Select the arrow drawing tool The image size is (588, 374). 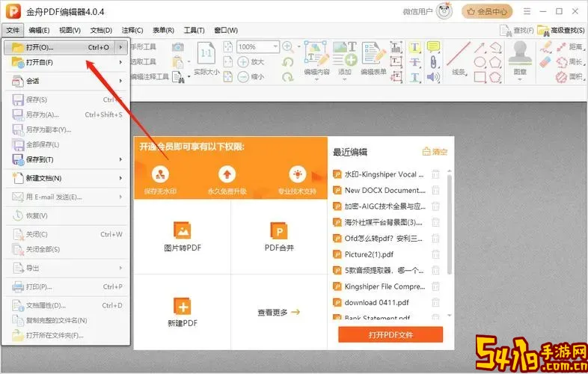[480, 48]
